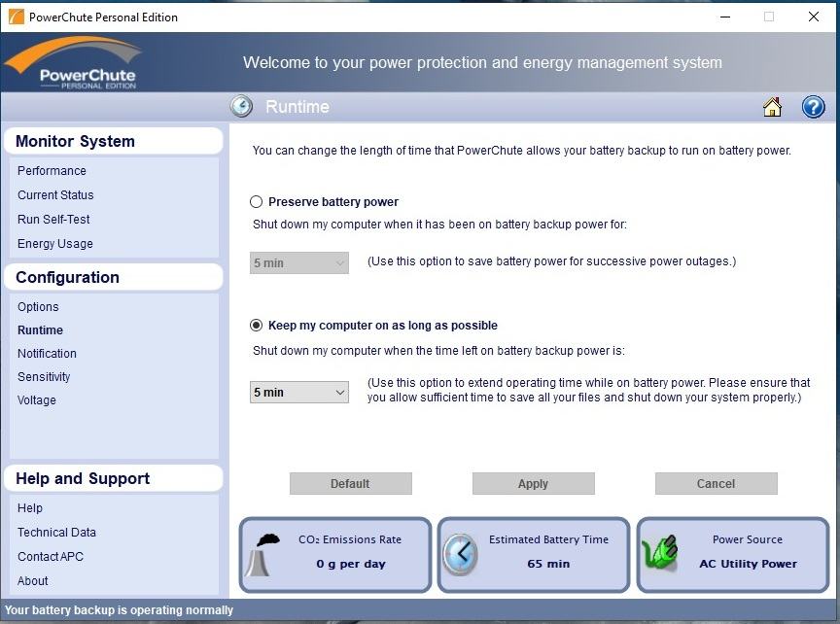840x624 pixels.
Task: Open Voltage settings
Action: tap(36, 400)
